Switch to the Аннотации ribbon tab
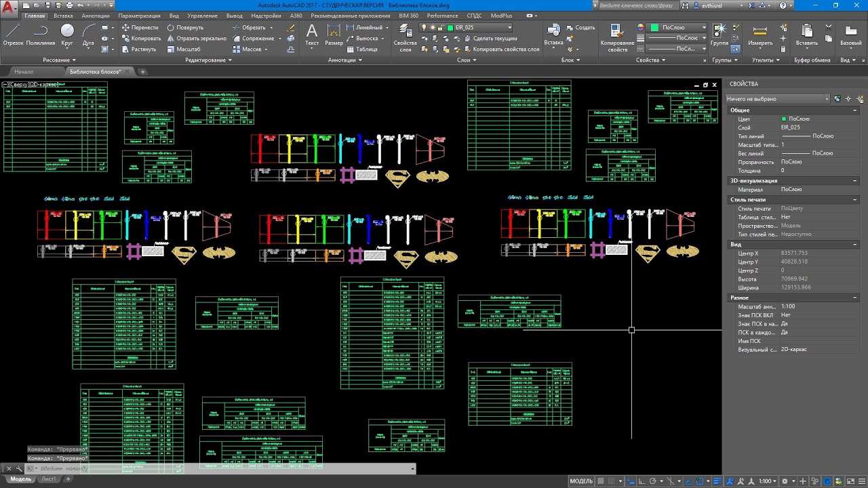Image resolution: width=868 pixels, height=488 pixels. [x=95, y=16]
